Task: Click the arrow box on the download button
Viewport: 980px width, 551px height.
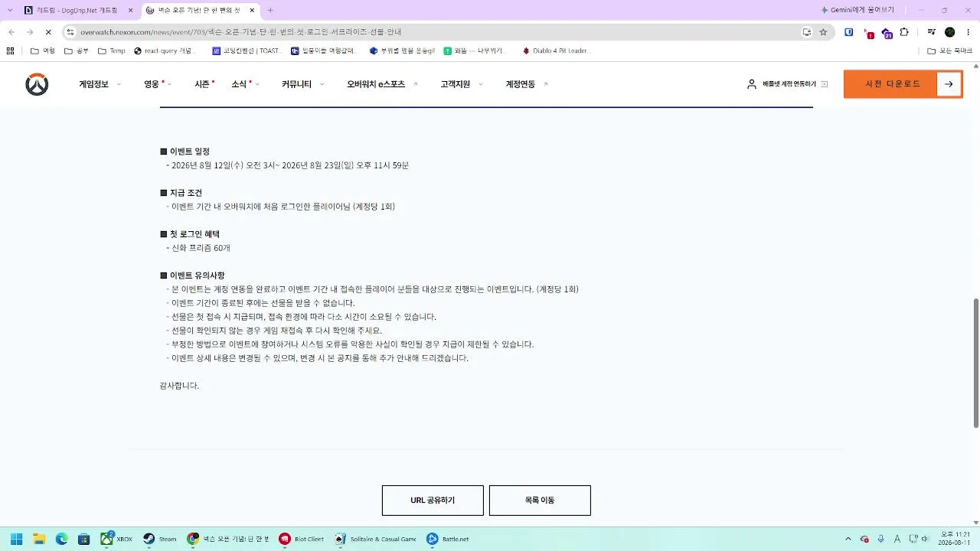Action: (949, 84)
